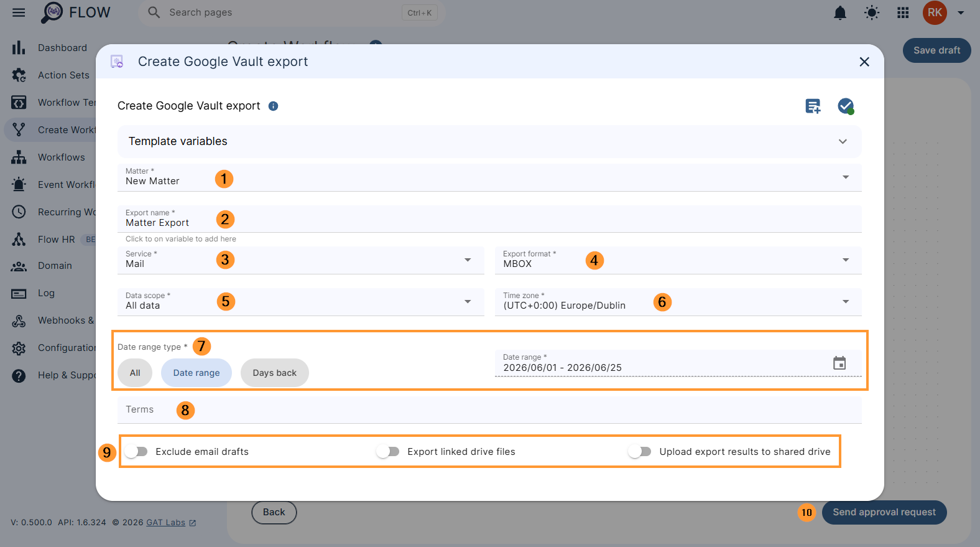Click the info icon beside Create Google Vault export
Screen dimensions: 980x547
pos(273,106)
